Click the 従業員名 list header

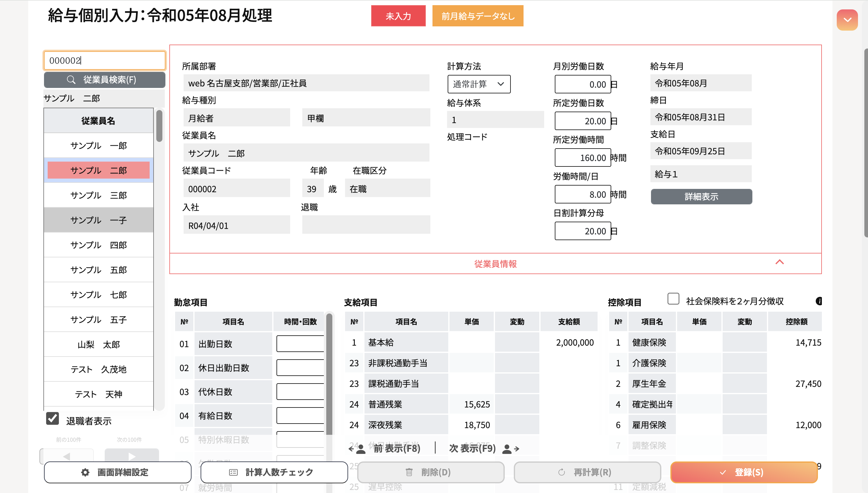click(x=99, y=121)
